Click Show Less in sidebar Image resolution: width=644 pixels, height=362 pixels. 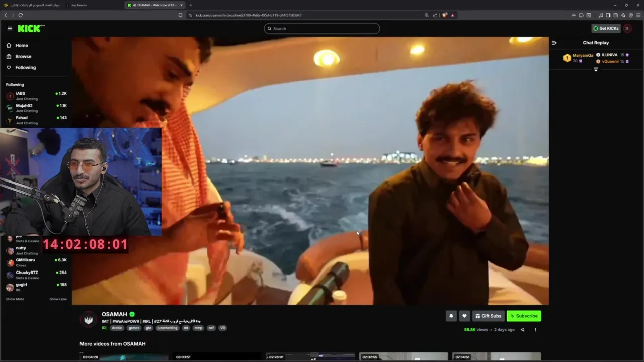coord(58,299)
